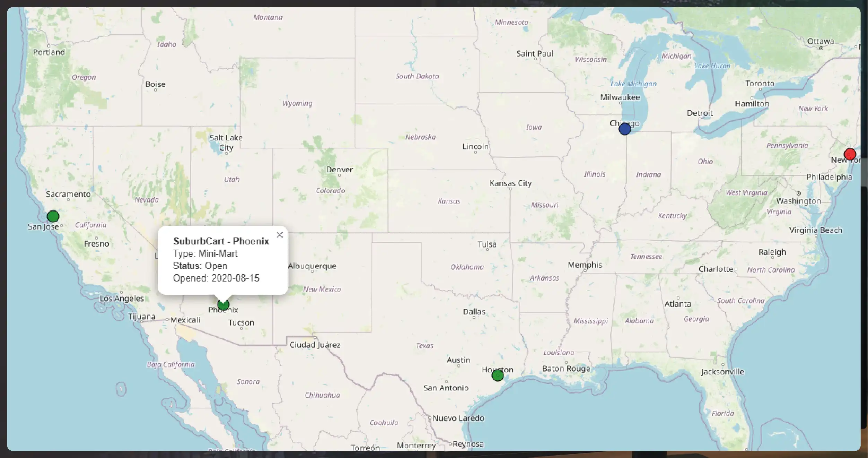The height and width of the screenshot is (458, 868).
Task: Click the Atlanta city label
Action: [x=677, y=304]
